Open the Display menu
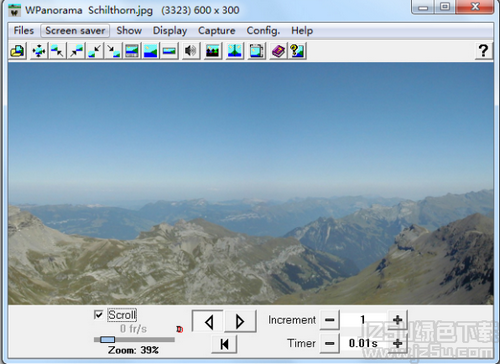 [x=170, y=31]
